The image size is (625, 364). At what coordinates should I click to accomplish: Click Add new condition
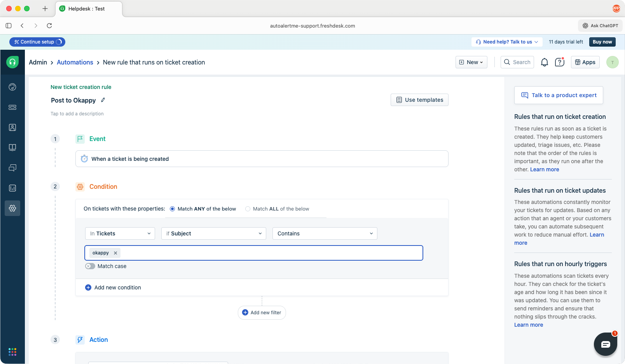113,287
